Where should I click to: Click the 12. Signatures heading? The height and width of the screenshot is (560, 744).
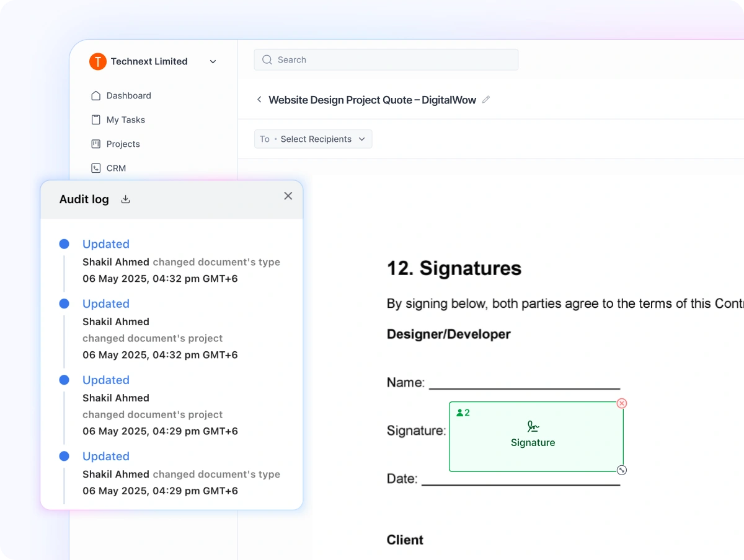[x=454, y=268]
